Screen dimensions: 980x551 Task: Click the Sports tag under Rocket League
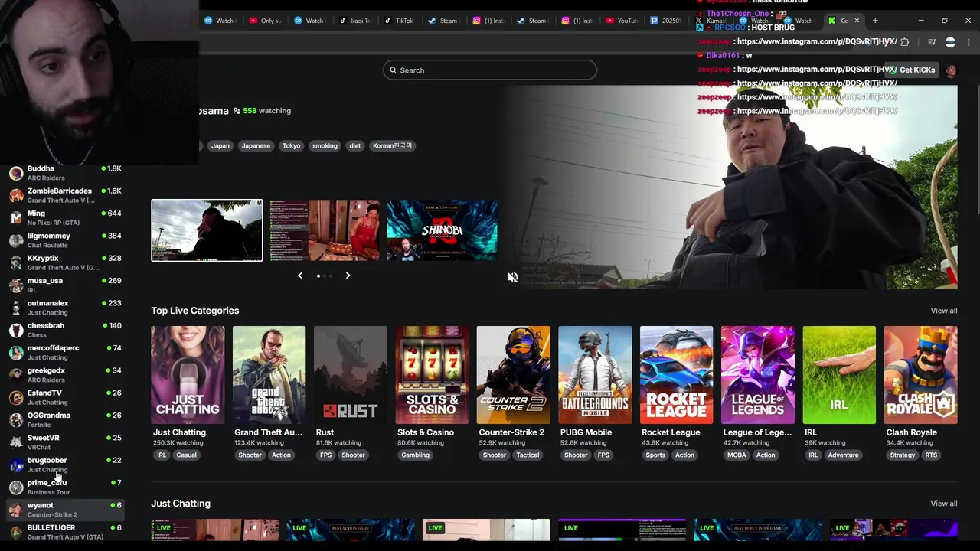pyautogui.click(x=655, y=455)
